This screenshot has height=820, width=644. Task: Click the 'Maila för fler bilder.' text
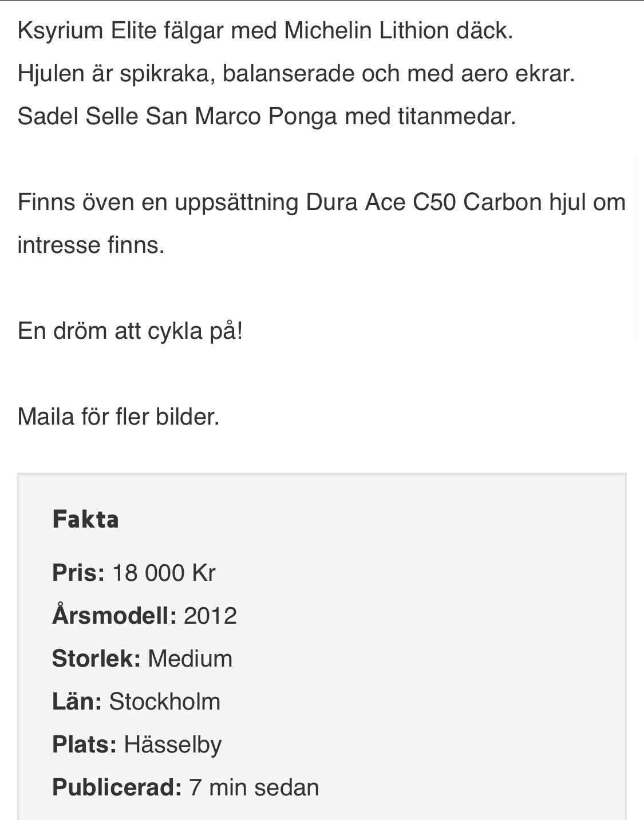coord(118,417)
